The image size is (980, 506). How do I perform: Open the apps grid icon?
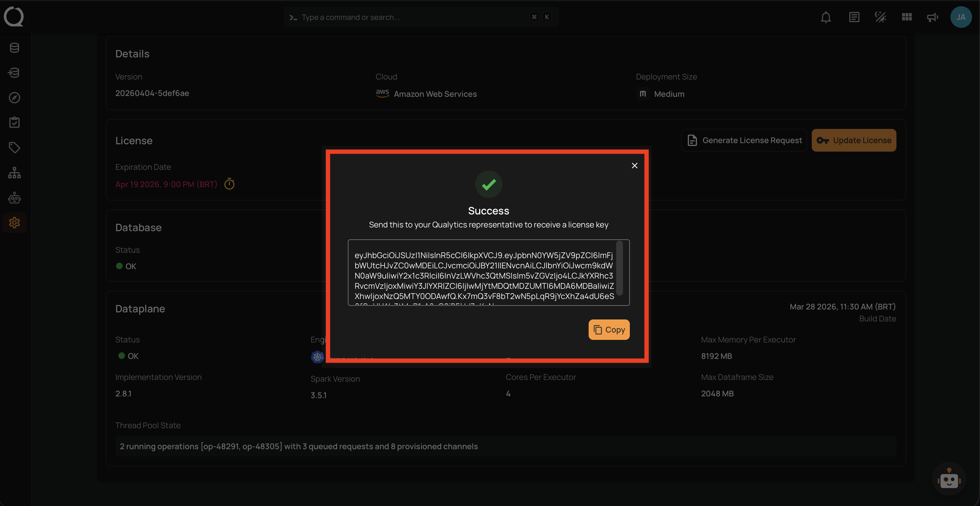click(x=907, y=17)
